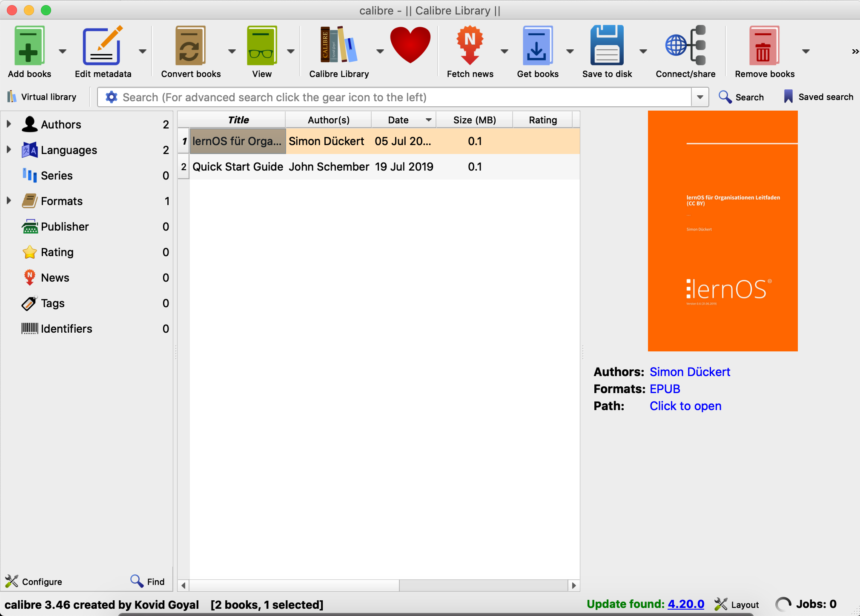Click the Jobs: 0 indicator

coord(806,604)
